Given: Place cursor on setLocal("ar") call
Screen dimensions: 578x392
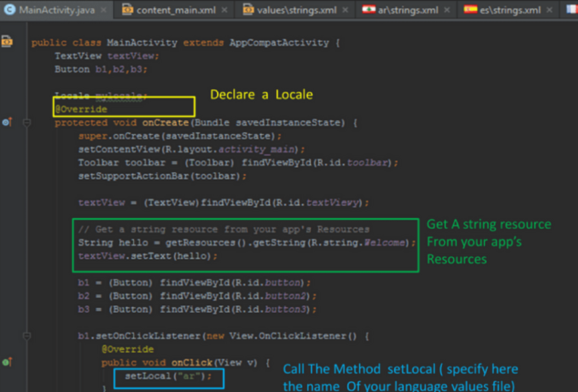Looking at the screenshot, I should 168,376.
